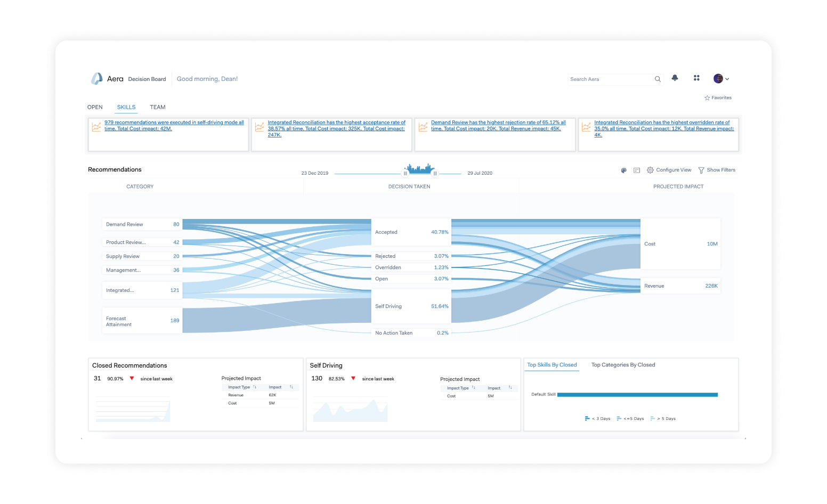This screenshot has height=504, width=827.
Task: Select the Demand Review category node
Action: click(142, 224)
